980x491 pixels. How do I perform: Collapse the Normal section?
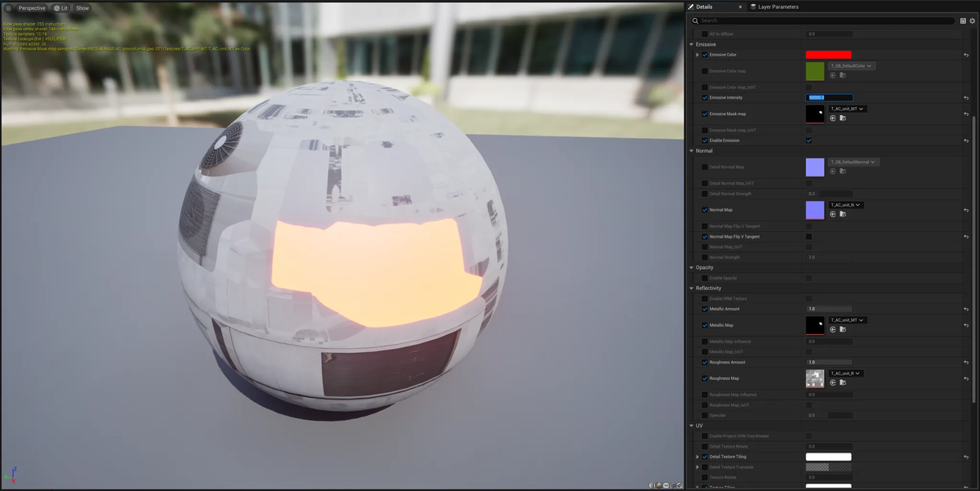(692, 150)
